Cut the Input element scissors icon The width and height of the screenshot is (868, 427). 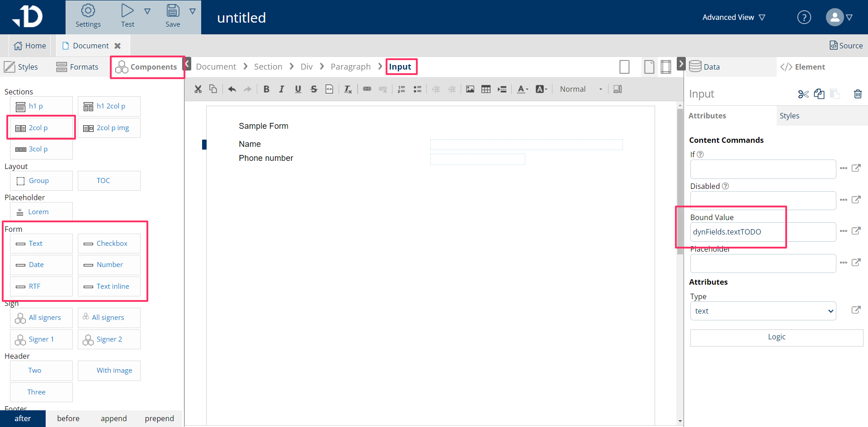coord(803,94)
